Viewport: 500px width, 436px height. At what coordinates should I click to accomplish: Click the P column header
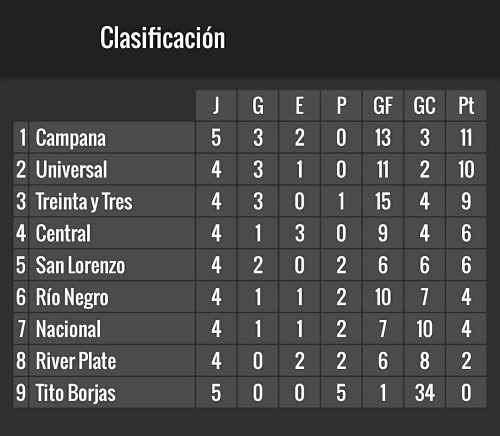point(341,105)
